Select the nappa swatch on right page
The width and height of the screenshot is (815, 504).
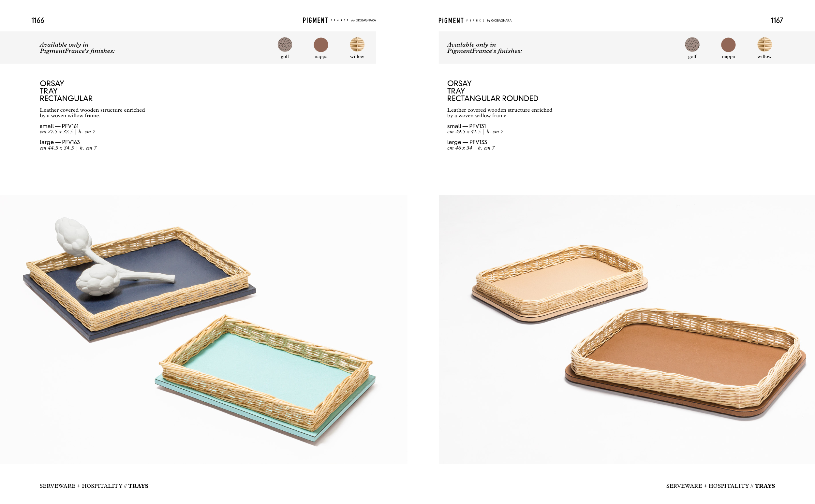point(728,45)
